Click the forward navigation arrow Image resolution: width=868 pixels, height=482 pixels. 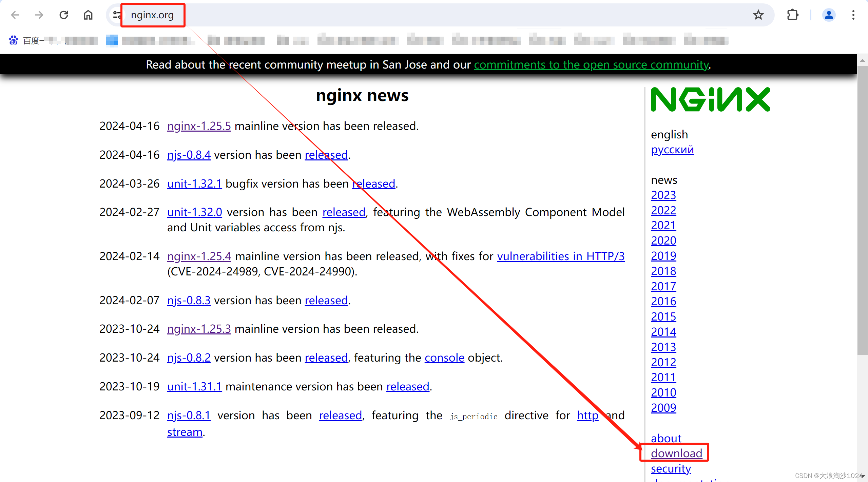tap(39, 15)
